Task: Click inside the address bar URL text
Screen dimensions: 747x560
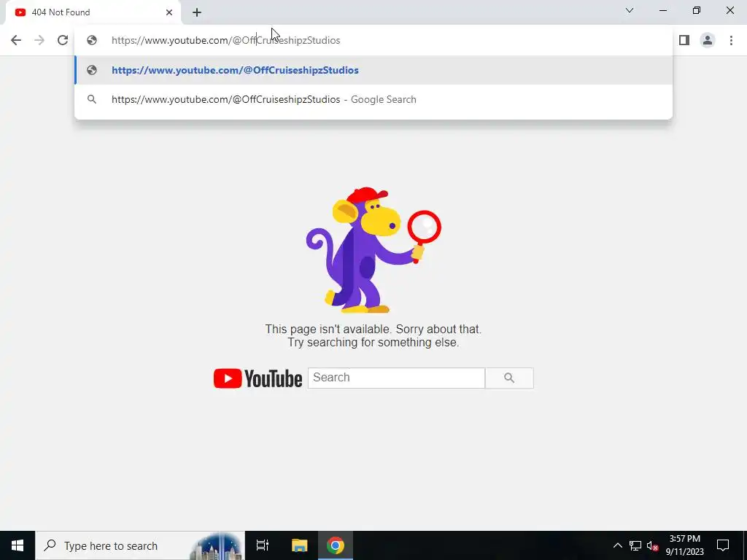Action: [x=226, y=41]
